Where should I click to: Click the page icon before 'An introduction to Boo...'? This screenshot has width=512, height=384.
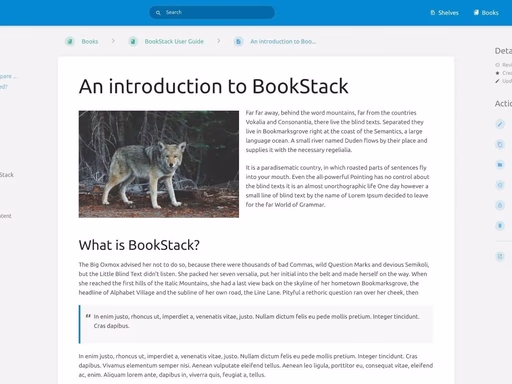click(238, 41)
